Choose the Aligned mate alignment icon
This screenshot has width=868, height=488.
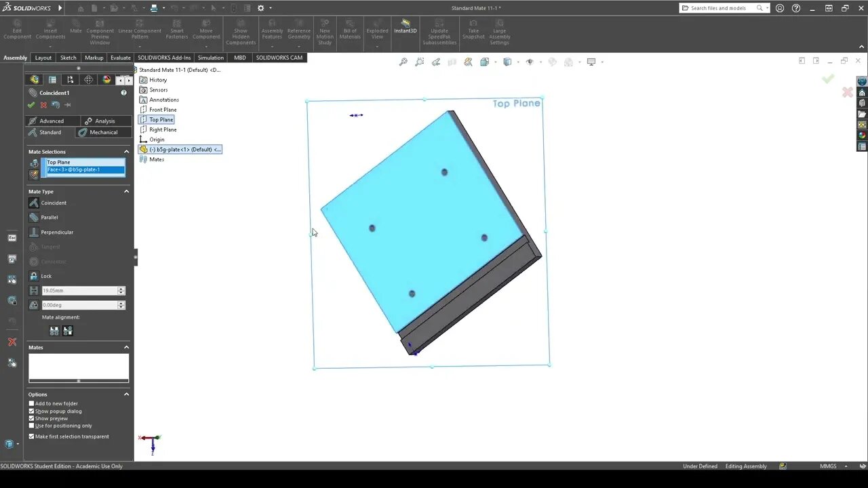pos(54,331)
